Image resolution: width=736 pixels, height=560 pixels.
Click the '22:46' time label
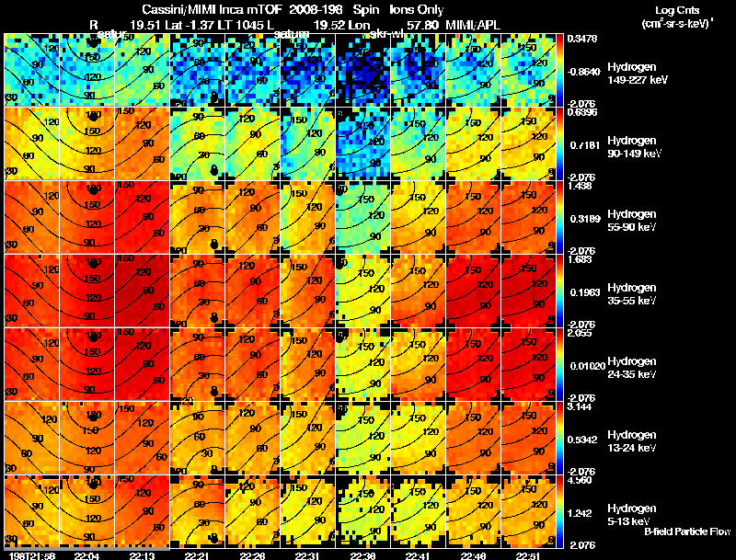(473, 555)
